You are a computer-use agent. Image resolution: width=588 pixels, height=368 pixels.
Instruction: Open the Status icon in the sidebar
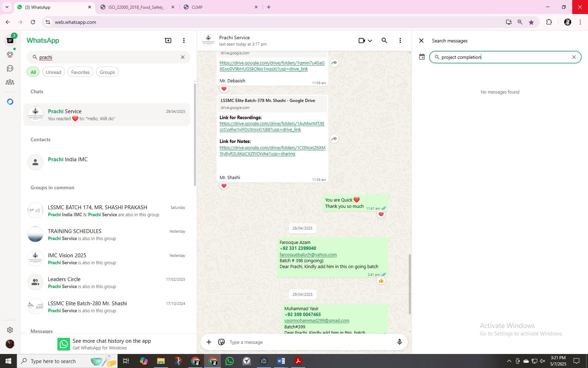click(10, 54)
